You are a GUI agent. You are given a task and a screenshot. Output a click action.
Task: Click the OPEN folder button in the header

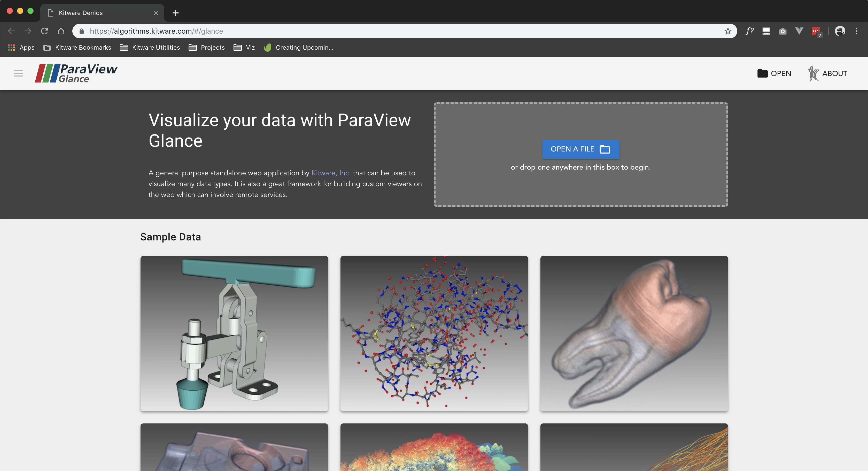pyautogui.click(x=774, y=73)
